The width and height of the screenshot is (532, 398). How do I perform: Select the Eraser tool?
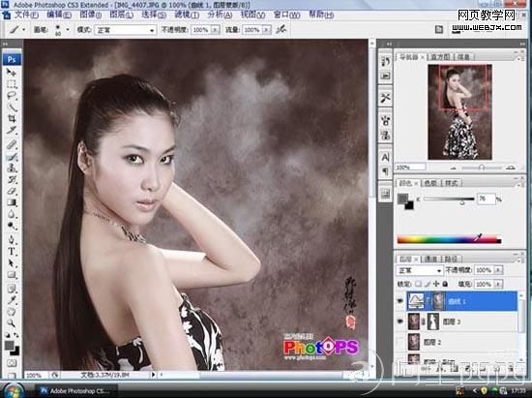tap(12, 191)
